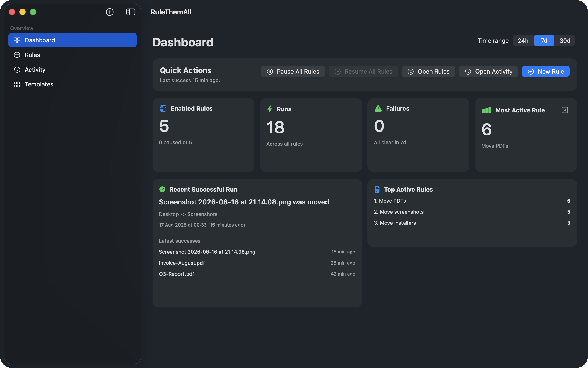Screen dimensions: 588x368
Task: Click the Runs count '18'
Action: [x=276, y=127]
